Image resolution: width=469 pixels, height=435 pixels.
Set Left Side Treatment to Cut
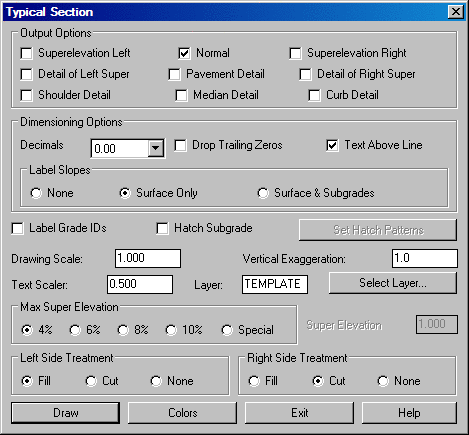(x=91, y=381)
